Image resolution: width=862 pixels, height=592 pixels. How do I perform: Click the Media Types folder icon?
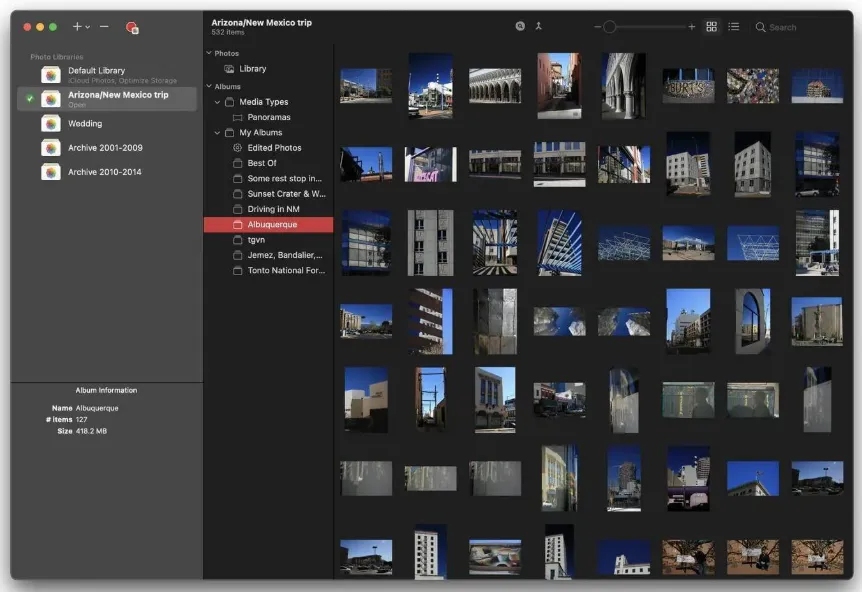tap(229, 102)
